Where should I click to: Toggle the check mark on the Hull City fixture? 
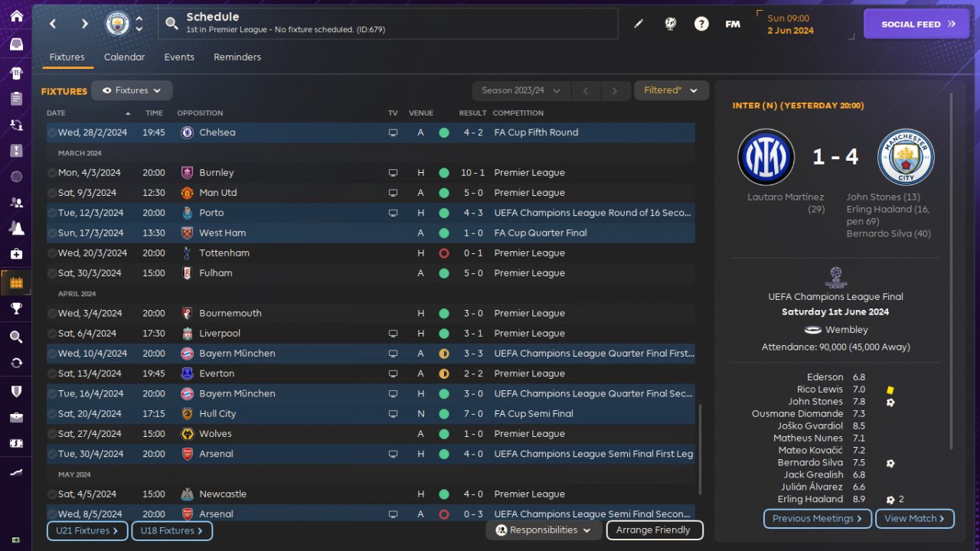(x=52, y=414)
